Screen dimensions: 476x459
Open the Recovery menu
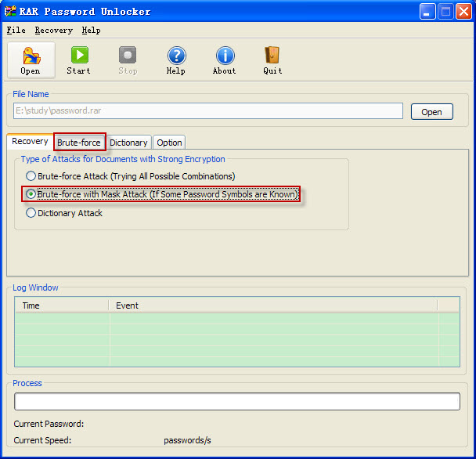pyautogui.click(x=54, y=30)
